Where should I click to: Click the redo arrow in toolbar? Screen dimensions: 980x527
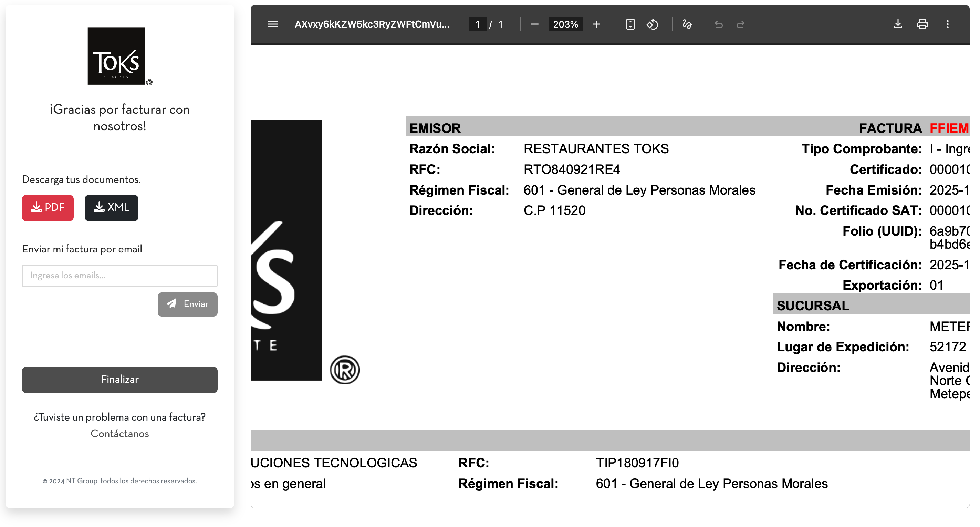pos(740,24)
